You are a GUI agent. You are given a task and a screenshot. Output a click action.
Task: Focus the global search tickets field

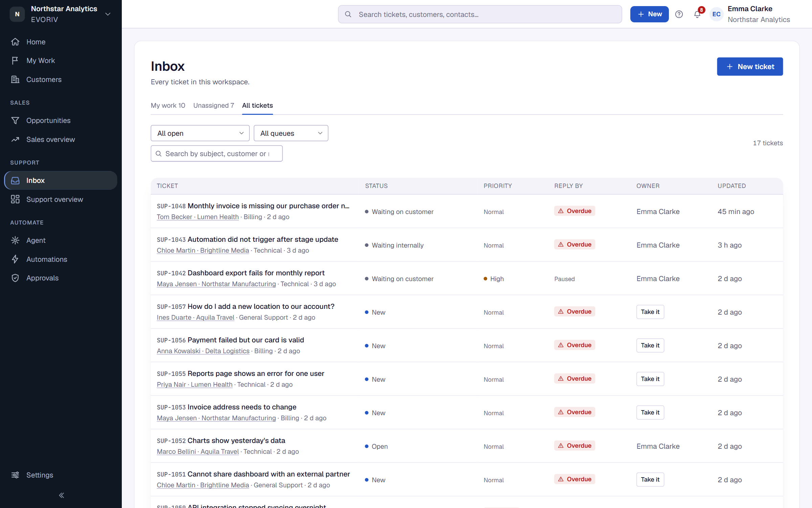coord(480,14)
